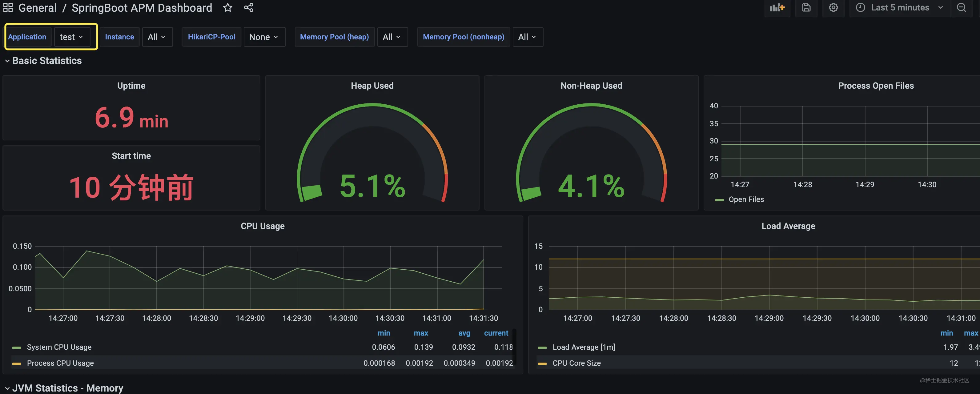Open Memory Pool (heap) All dropdown
The width and height of the screenshot is (980, 394).
tap(392, 37)
